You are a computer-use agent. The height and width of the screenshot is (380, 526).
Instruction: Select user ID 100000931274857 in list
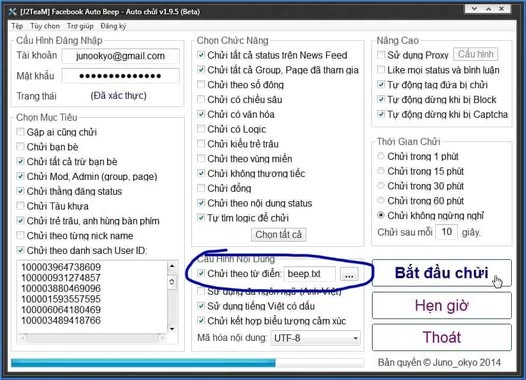coord(61,278)
